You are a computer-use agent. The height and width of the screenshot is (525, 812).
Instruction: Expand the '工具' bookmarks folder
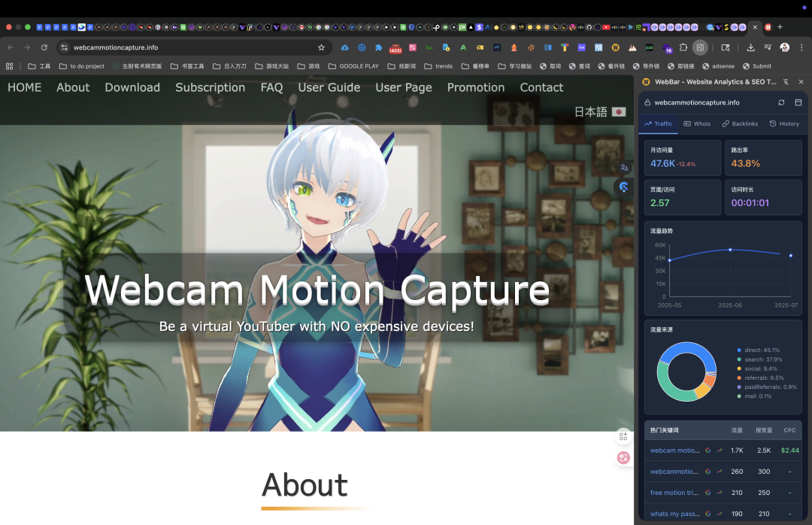pyautogui.click(x=39, y=66)
